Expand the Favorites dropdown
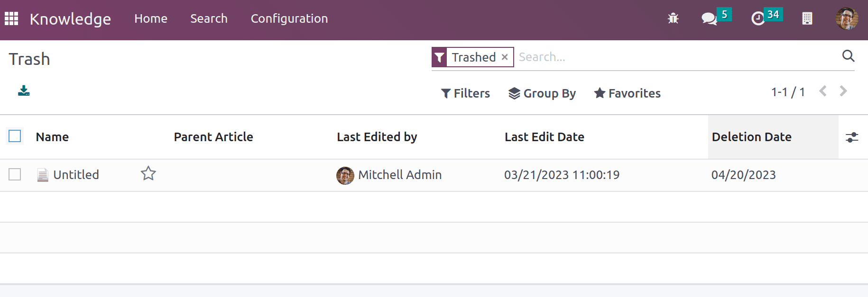Image resolution: width=868 pixels, height=297 pixels. click(627, 93)
